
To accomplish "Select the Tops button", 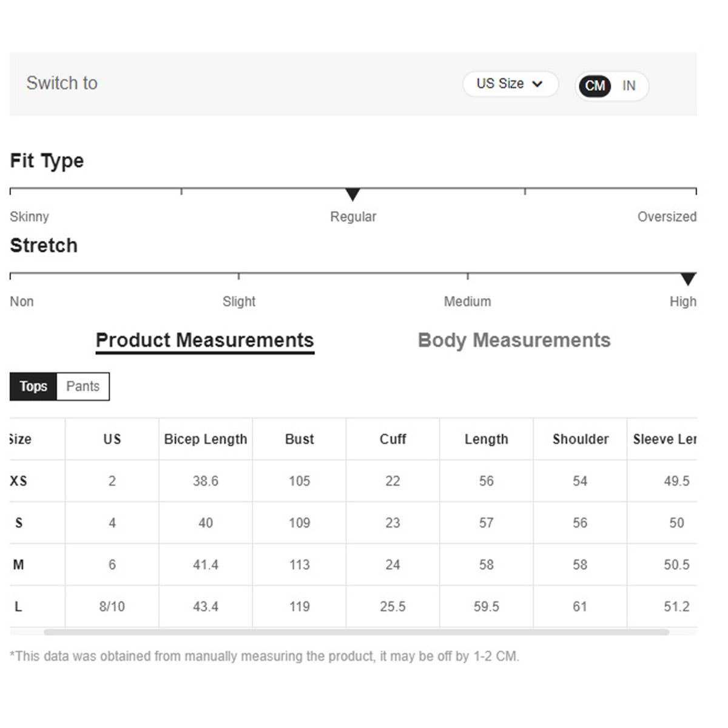I will pyautogui.click(x=33, y=386).
